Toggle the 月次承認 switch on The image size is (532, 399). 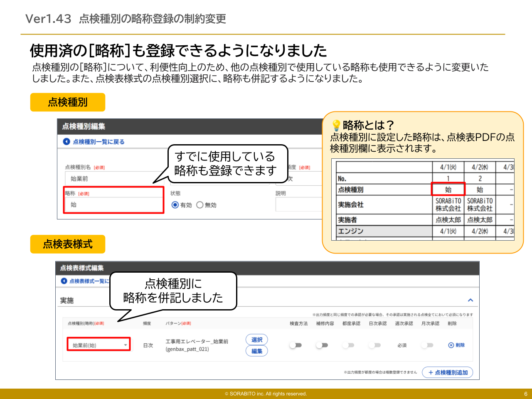(428, 345)
